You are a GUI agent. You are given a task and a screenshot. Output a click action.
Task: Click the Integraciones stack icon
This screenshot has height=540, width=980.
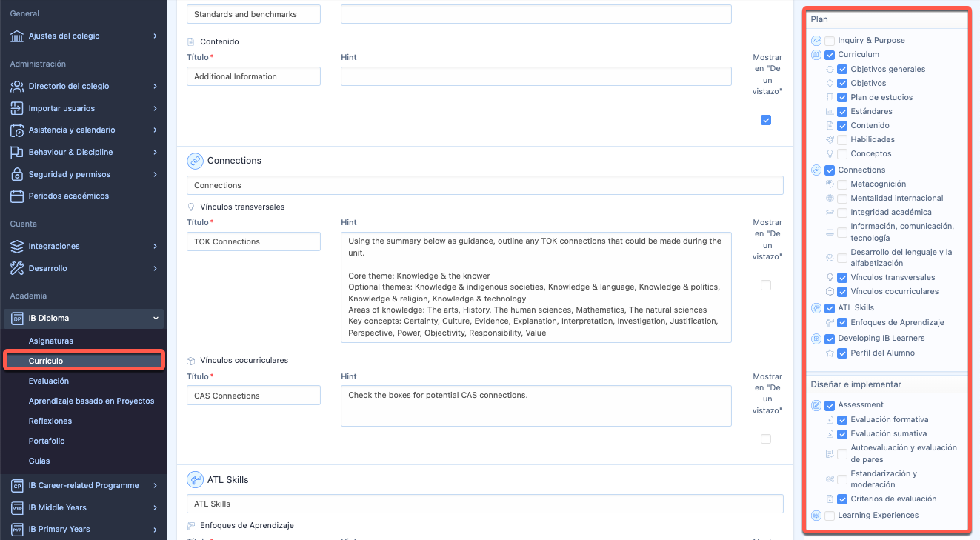(17, 247)
